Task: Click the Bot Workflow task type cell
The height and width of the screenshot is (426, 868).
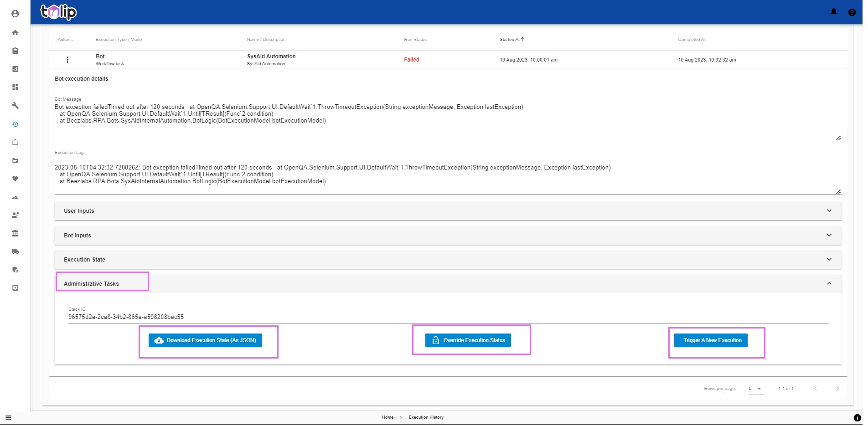Action: 109,60
